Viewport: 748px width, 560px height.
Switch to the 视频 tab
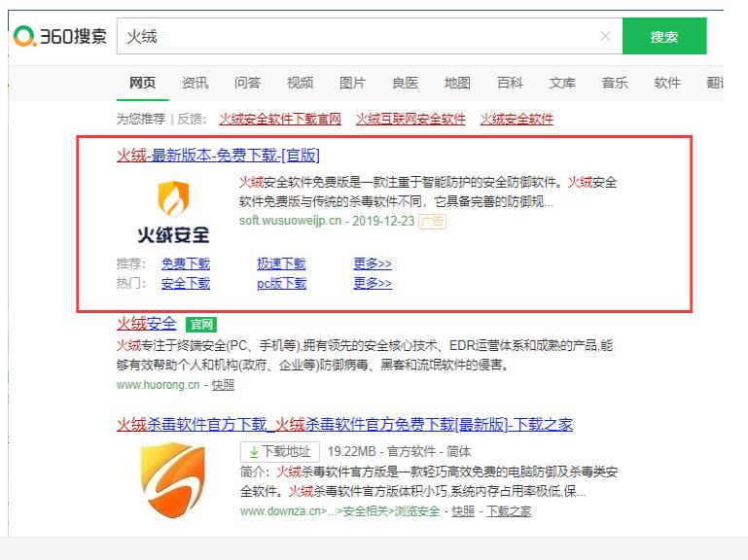(x=300, y=83)
